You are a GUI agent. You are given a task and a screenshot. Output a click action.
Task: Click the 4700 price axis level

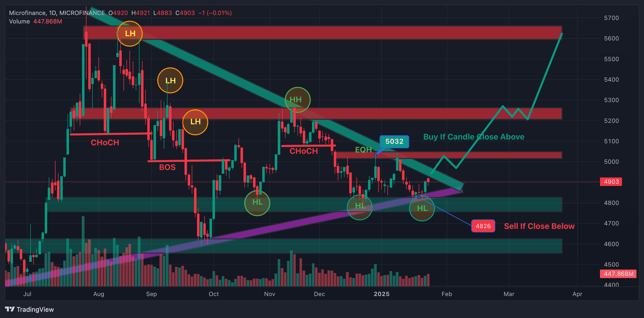point(611,223)
